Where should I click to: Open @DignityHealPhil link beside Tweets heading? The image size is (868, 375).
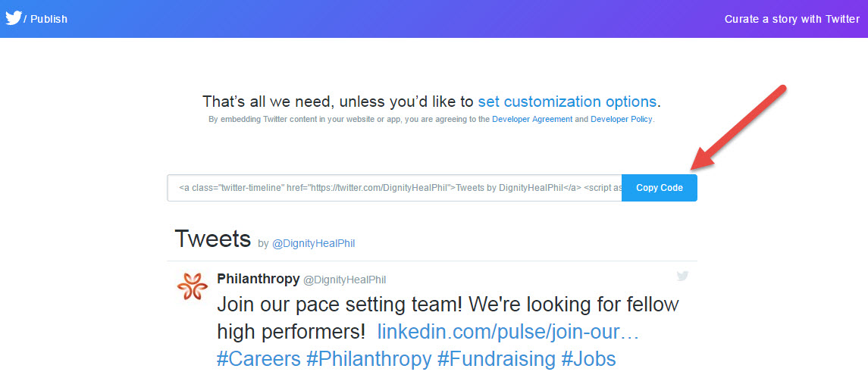click(x=313, y=244)
